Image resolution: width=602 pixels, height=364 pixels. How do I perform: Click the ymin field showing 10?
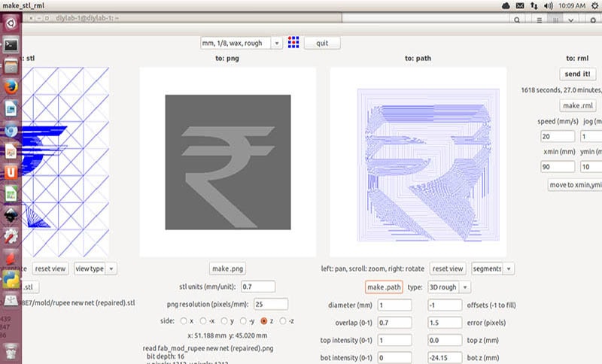591,167
